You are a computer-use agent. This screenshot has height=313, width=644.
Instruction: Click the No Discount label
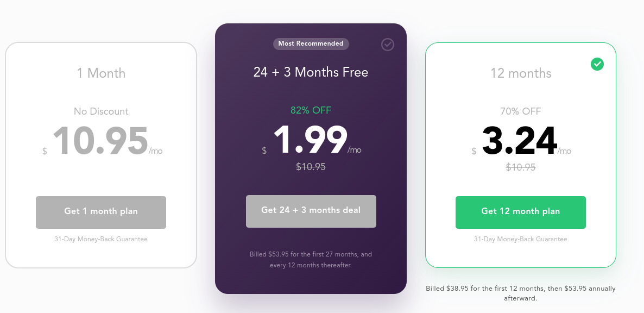pyautogui.click(x=101, y=111)
